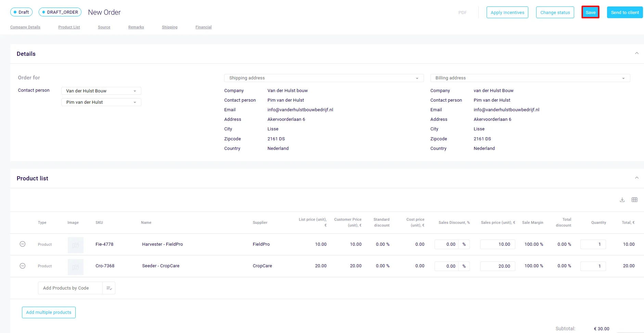Click Change status button

tap(555, 12)
